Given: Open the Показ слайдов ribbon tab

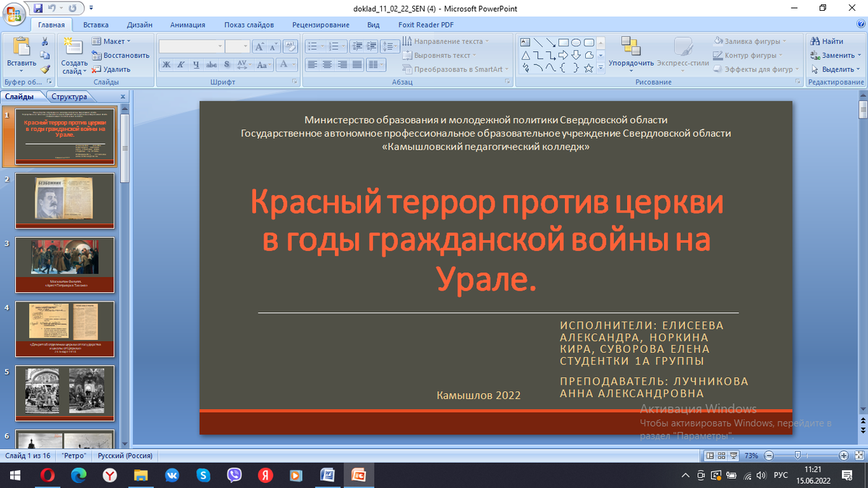Looking at the screenshot, I should point(249,25).
